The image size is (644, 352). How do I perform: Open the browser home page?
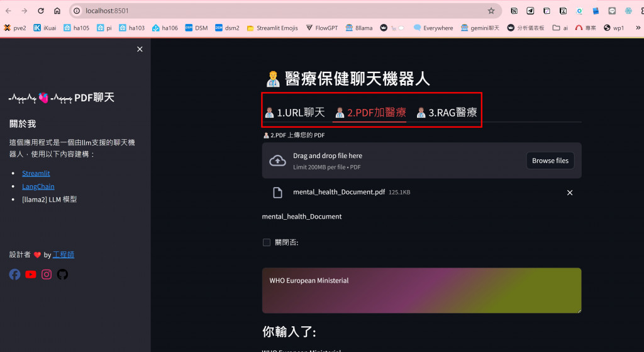[x=57, y=11]
